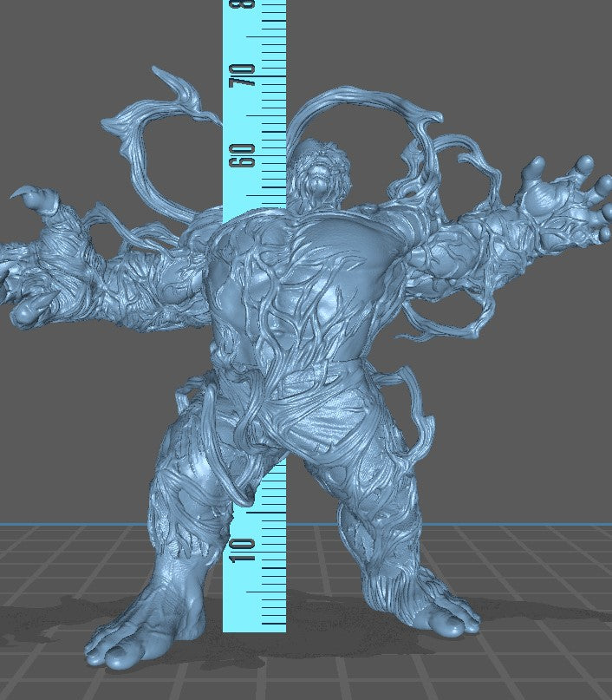Click the loose tentacle beside the hip
The height and width of the screenshot is (700, 612).
[418, 408]
